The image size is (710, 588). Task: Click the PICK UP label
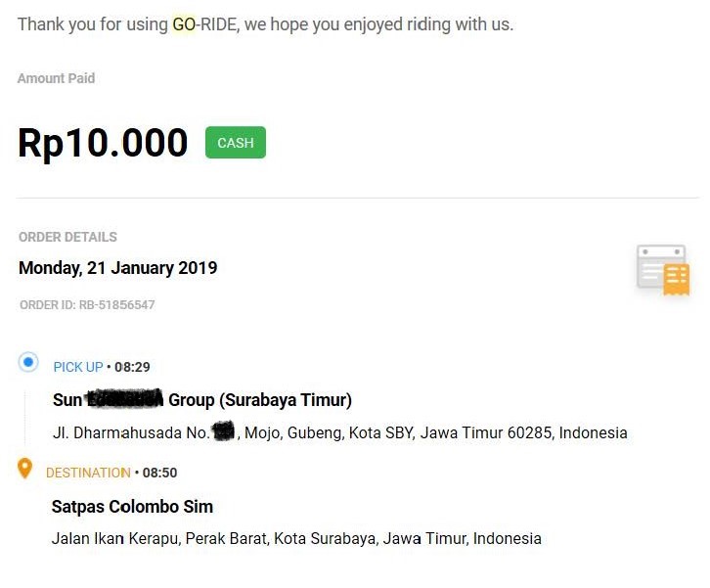click(x=77, y=367)
